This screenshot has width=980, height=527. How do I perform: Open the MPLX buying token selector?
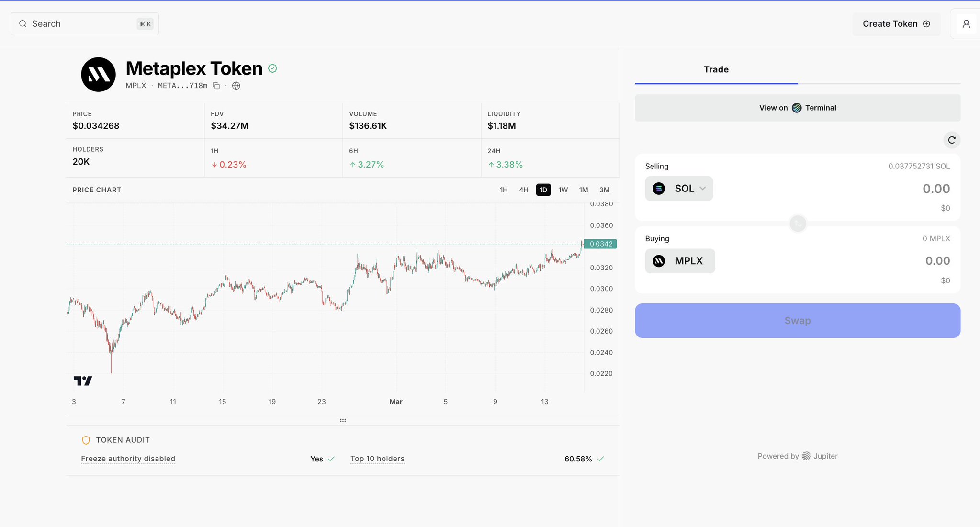point(679,261)
